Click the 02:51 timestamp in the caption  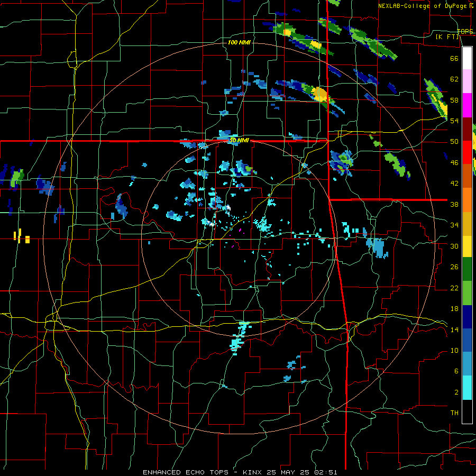coord(326,472)
